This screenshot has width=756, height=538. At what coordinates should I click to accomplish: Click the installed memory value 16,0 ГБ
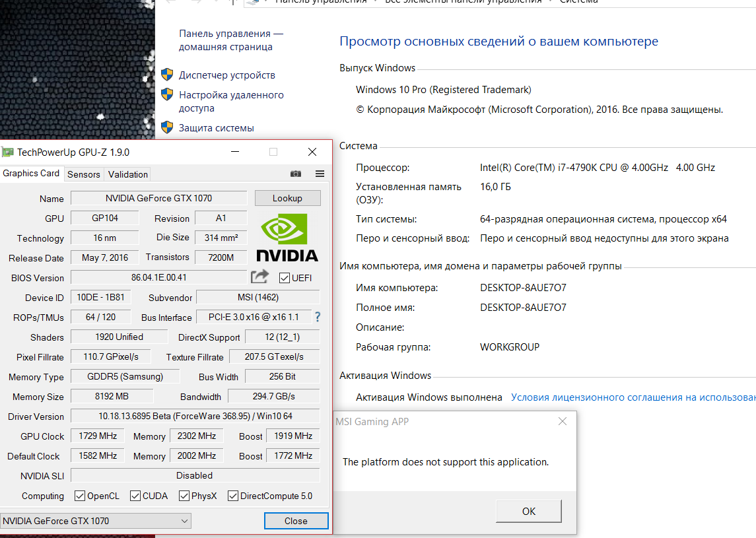click(x=495, y=187)
